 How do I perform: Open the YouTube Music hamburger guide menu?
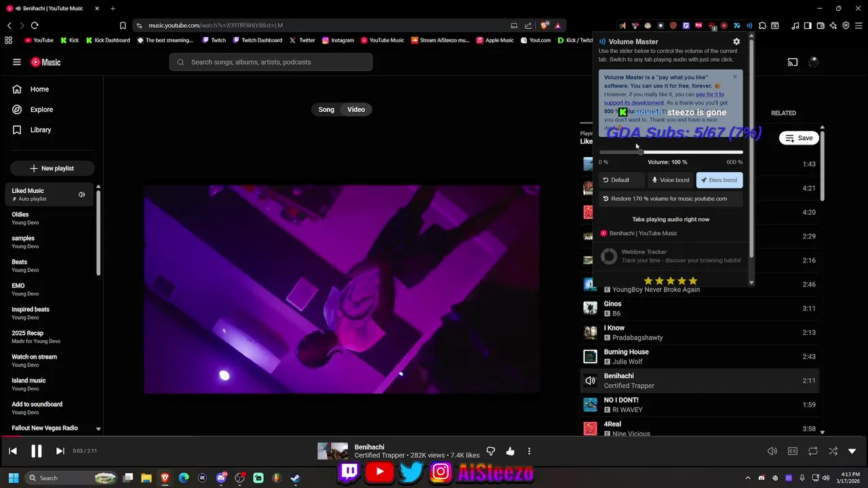tap(17, 62)
